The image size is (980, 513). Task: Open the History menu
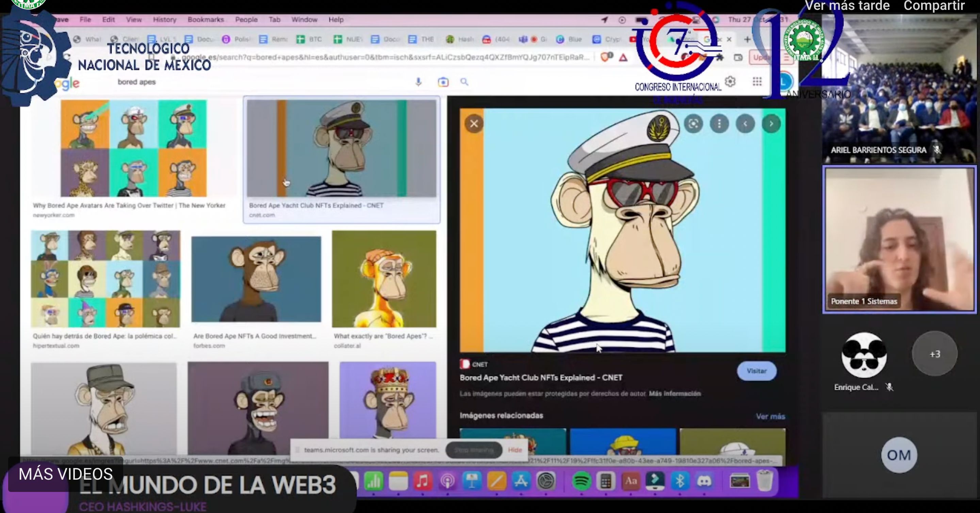coord(165,19)
